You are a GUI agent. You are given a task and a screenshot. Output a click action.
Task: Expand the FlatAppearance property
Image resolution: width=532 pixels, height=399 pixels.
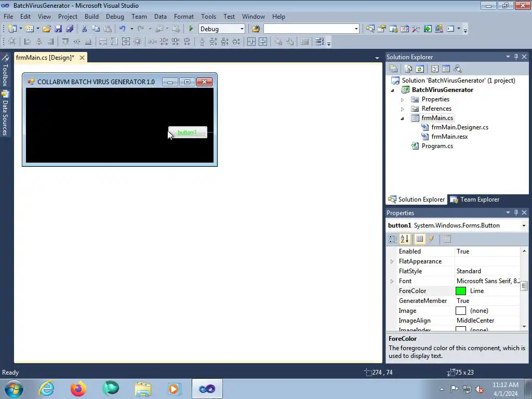pos(392,261)
